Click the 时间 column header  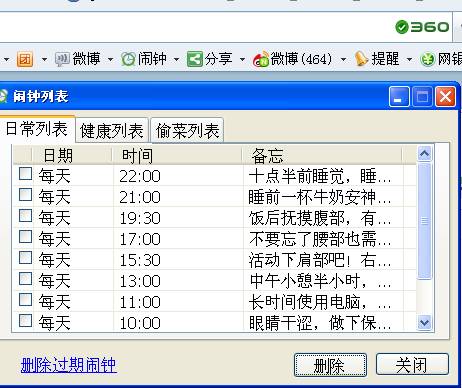[x=177, y=155]
